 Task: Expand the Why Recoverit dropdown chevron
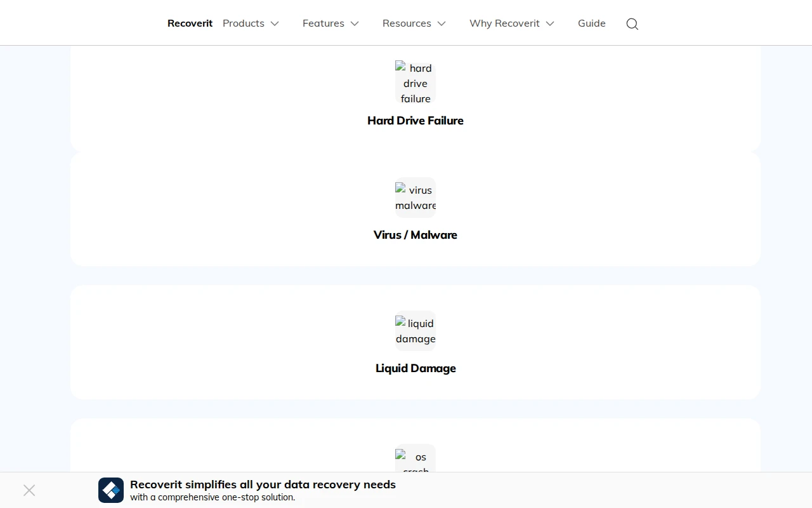click(x=550, y=23)
